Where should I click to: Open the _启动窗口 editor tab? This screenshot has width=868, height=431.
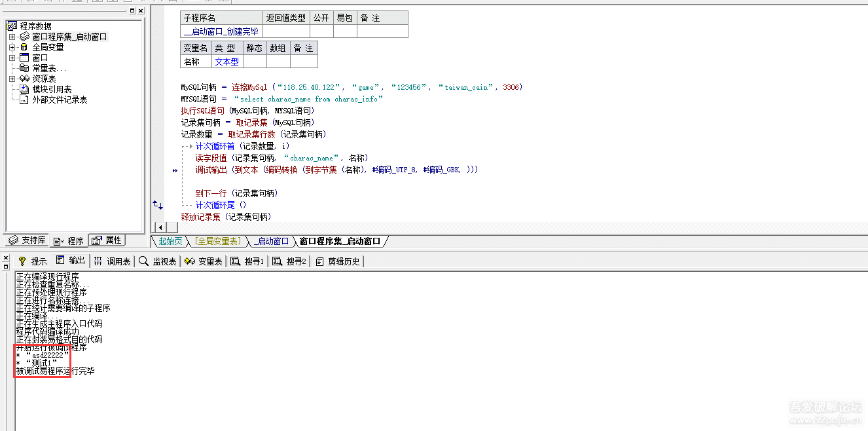tap(271, 241)
